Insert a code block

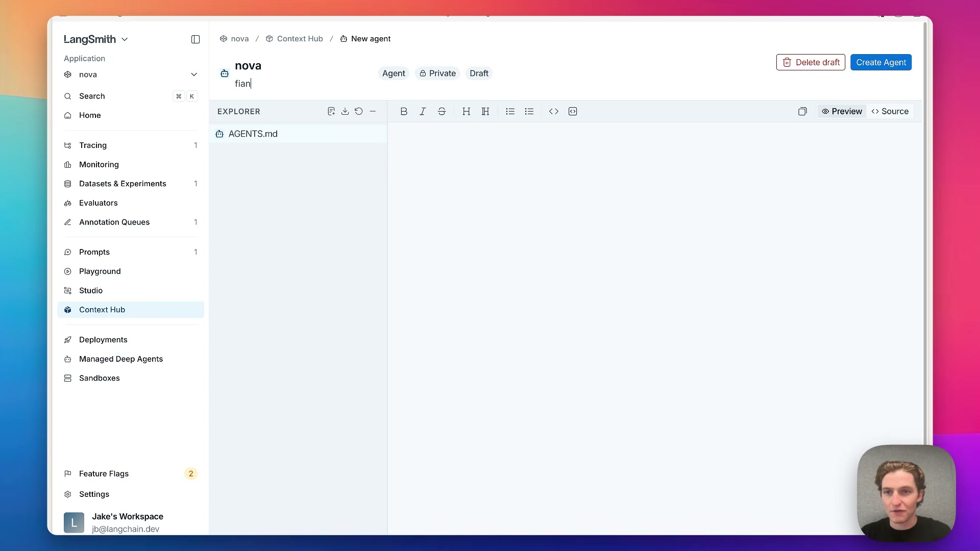point(573,111)
